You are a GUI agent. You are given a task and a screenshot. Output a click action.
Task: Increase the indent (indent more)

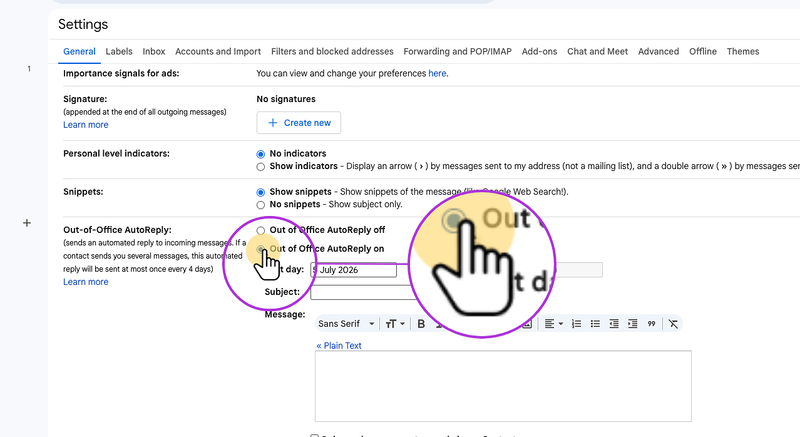633,324
